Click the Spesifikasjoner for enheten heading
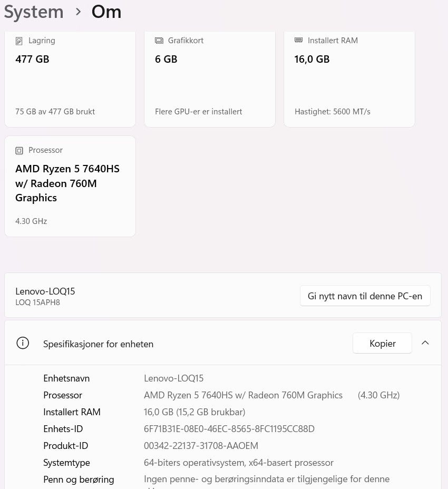The image size is (448, 489). tap(98, 344)
